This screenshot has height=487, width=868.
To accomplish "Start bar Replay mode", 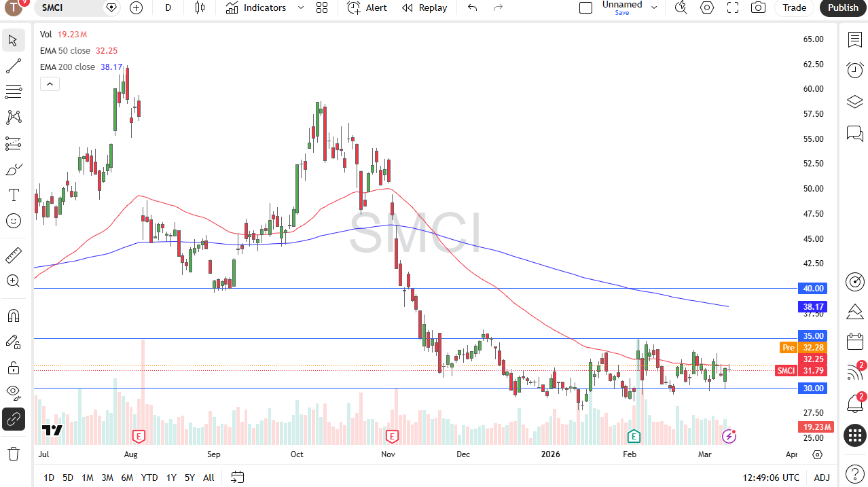I will tap(424, 7).
